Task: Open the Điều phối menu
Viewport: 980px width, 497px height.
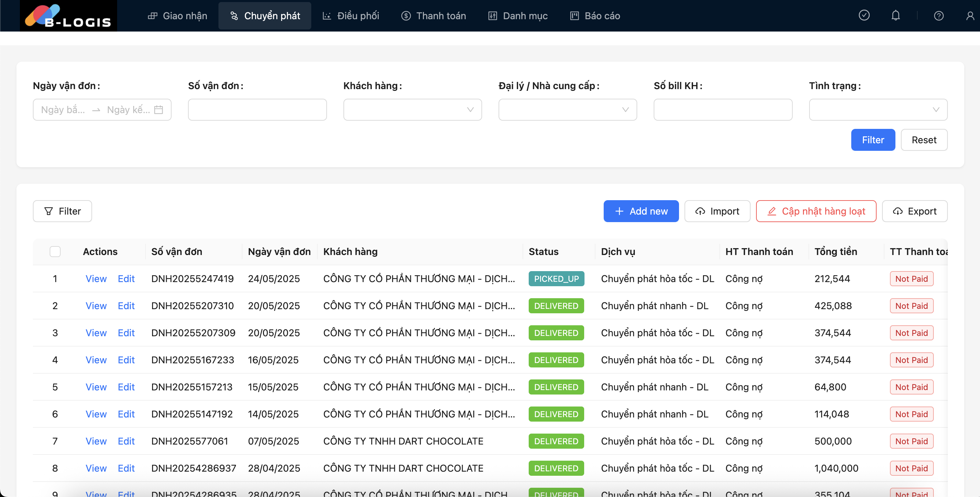Action: pyautogui.click(x=351, y=16)
